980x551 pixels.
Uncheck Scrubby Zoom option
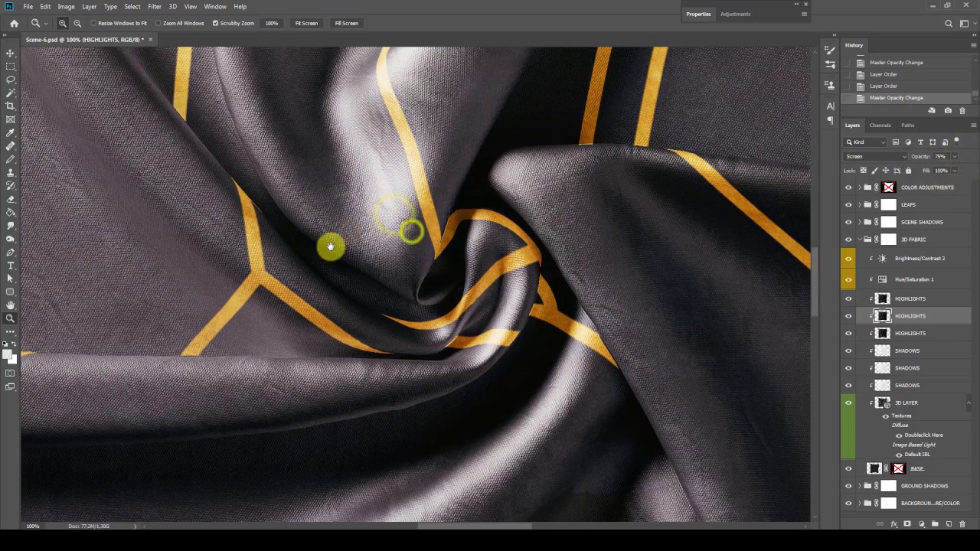click(x=215, y=23)
